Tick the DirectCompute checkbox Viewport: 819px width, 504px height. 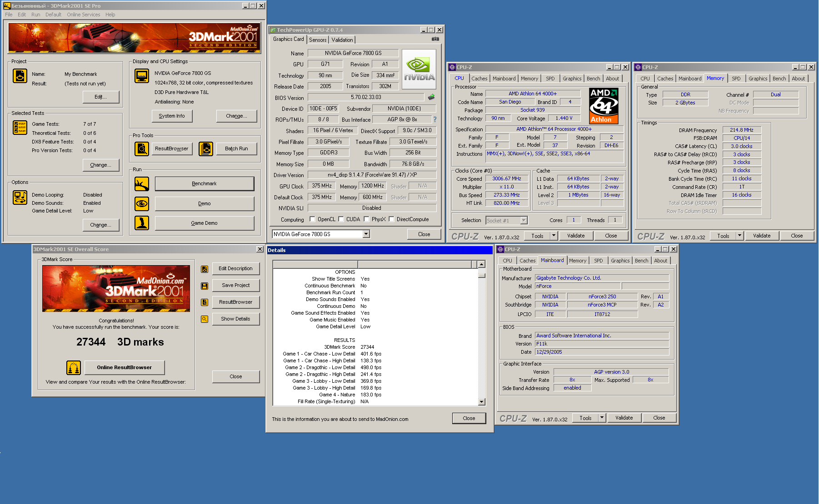click(x=391, y=219)
